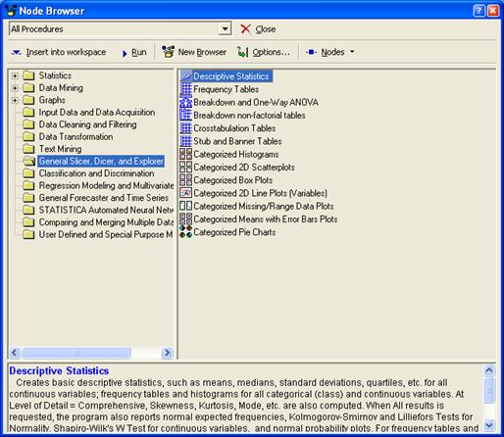Click the Breakdown and One-Way ANOVA icon
The height and width of the screenshot is (437, 504).
185,102
